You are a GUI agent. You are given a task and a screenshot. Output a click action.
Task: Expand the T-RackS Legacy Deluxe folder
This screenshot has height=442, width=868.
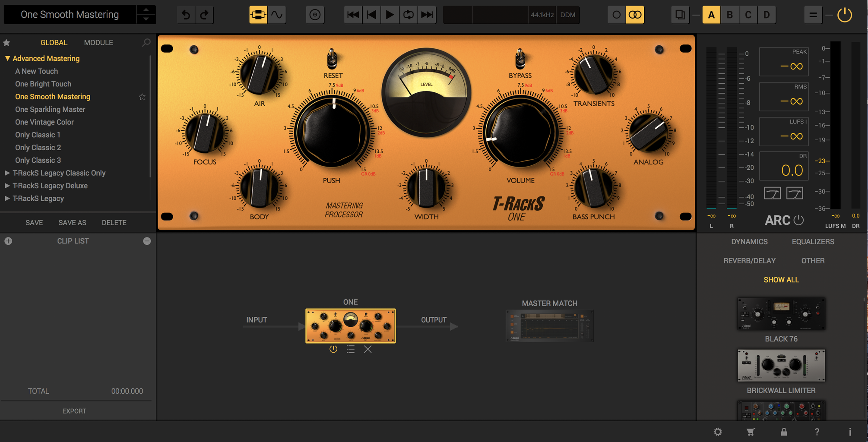tap(7, 186)
